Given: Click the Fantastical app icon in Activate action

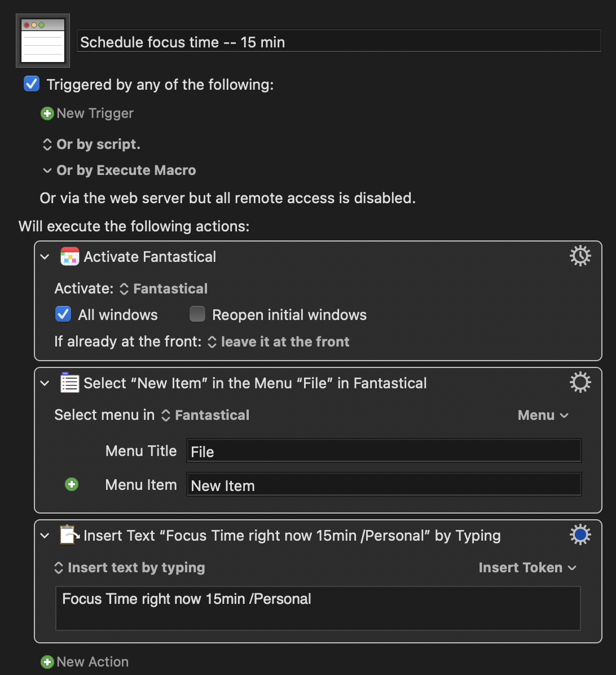Looking at the screenshot, I should coord(70,257).
